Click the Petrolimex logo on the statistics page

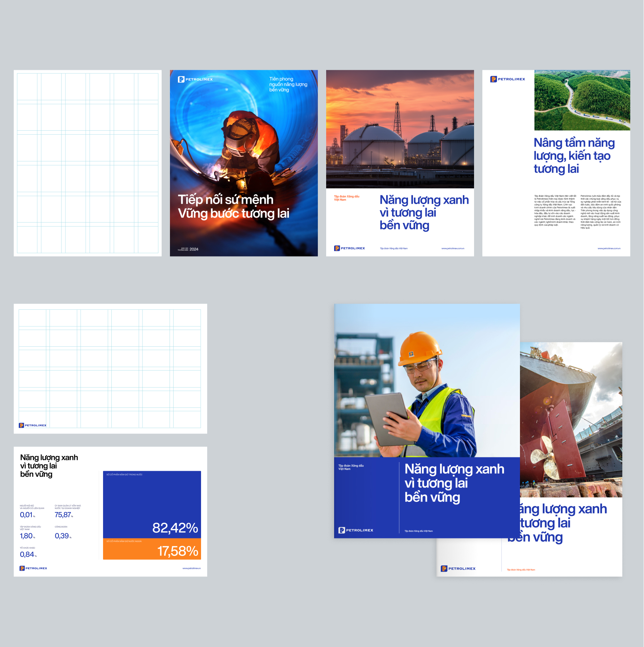pyautogui.click(x=33, y=568)
